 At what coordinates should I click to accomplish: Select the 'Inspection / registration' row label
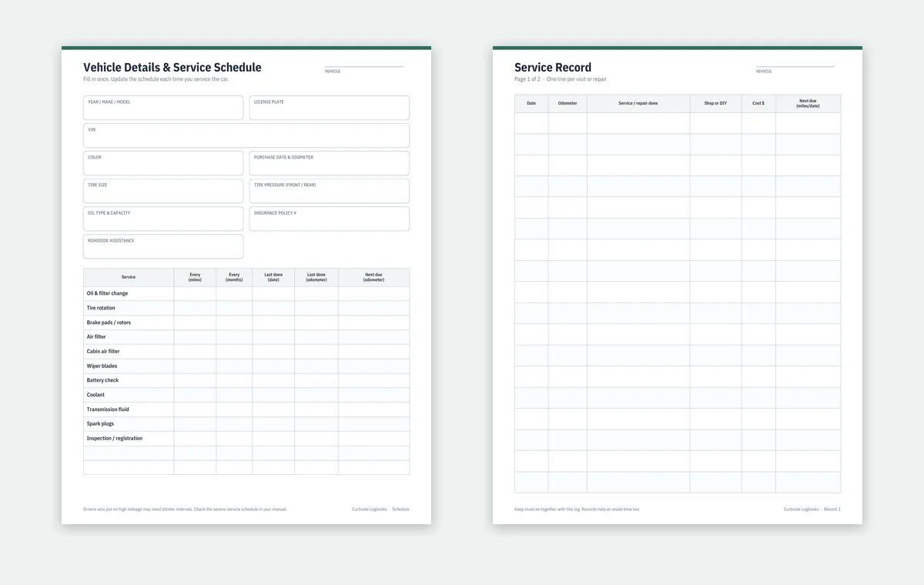pos(114,439)
